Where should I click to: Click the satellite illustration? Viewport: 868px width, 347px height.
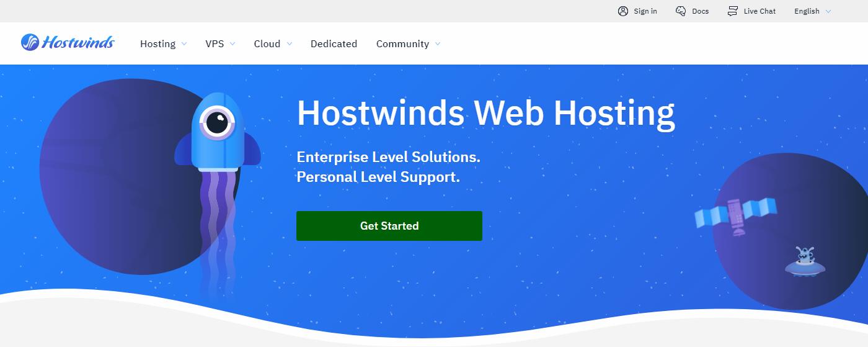pyautogui.click(x=736, y=216)
